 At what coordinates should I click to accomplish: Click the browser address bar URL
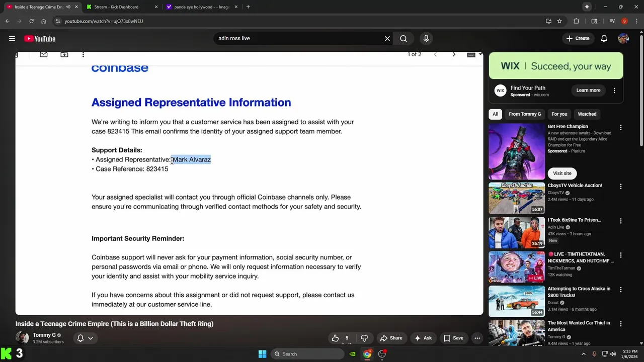click(x=104, y=21)
